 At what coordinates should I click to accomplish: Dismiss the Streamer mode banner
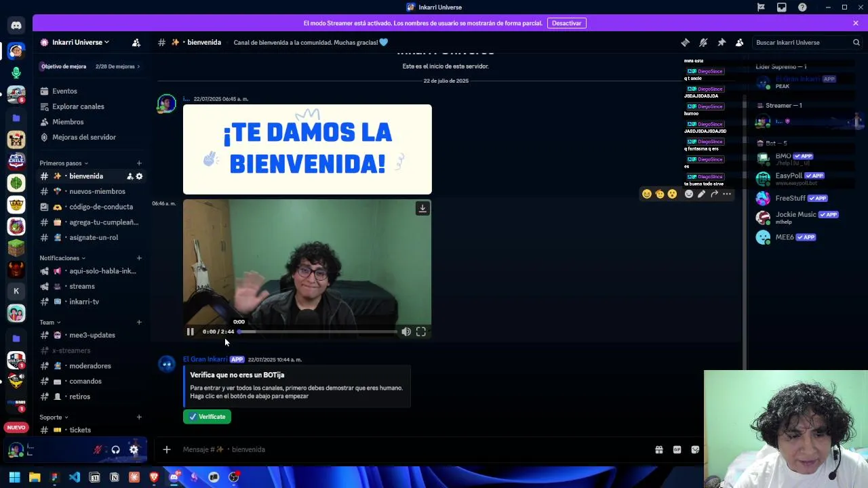coord(856,23)
